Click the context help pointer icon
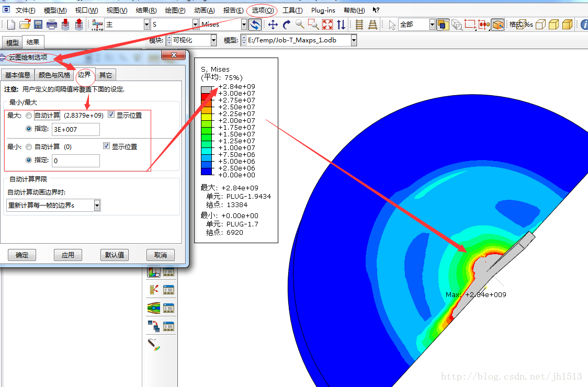The width and height of the screenshot is (588, 387). point(376,10)
